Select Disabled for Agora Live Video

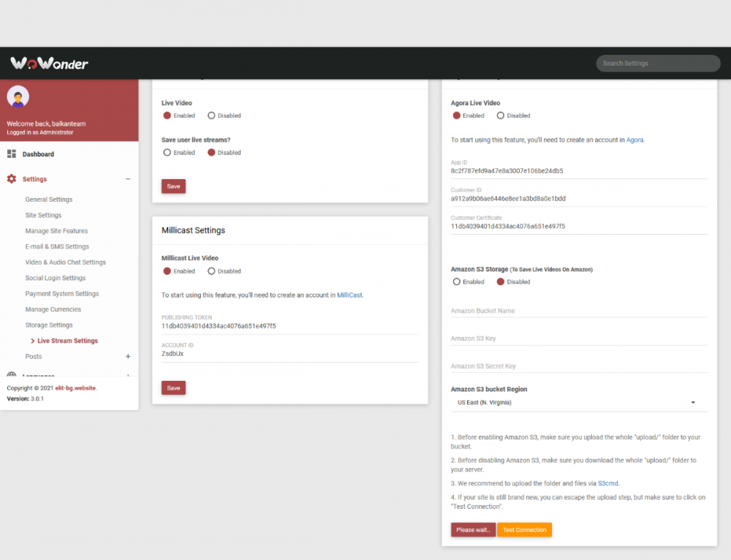[x=500, y=116]
